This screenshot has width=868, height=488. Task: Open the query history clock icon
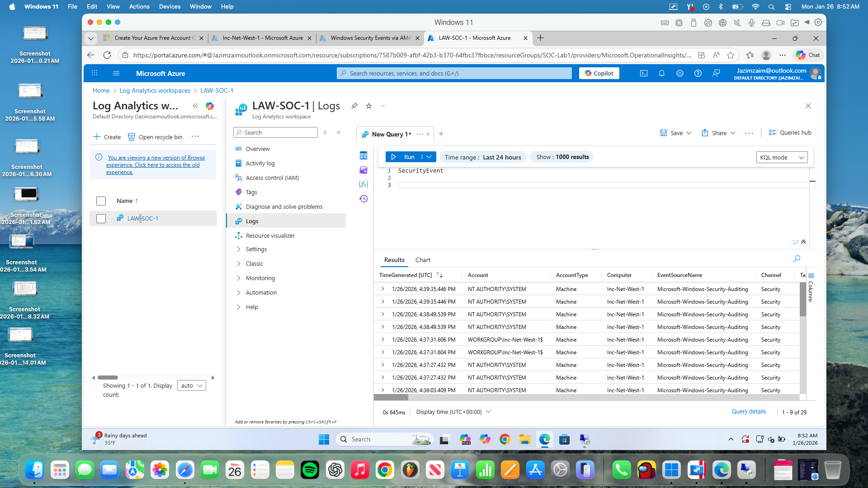[363, 199]
